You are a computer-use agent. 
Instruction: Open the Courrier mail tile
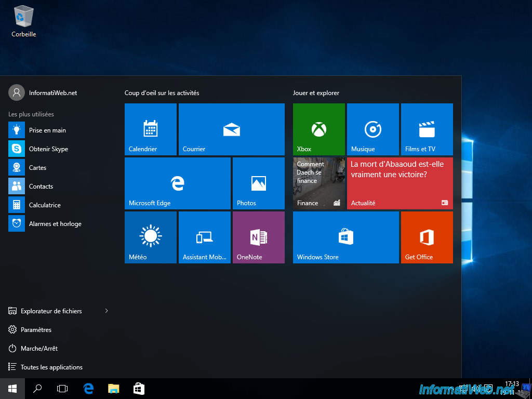[x=231, y=129]
